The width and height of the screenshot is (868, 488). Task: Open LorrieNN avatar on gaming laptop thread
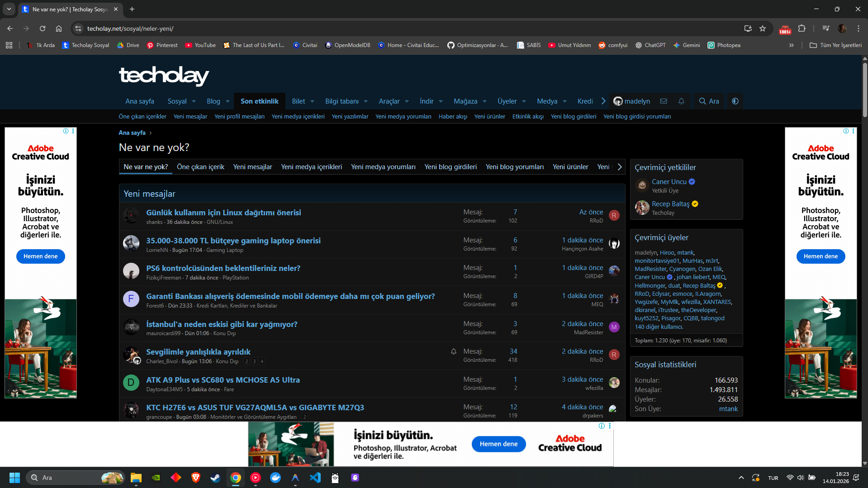coord(131,243)
